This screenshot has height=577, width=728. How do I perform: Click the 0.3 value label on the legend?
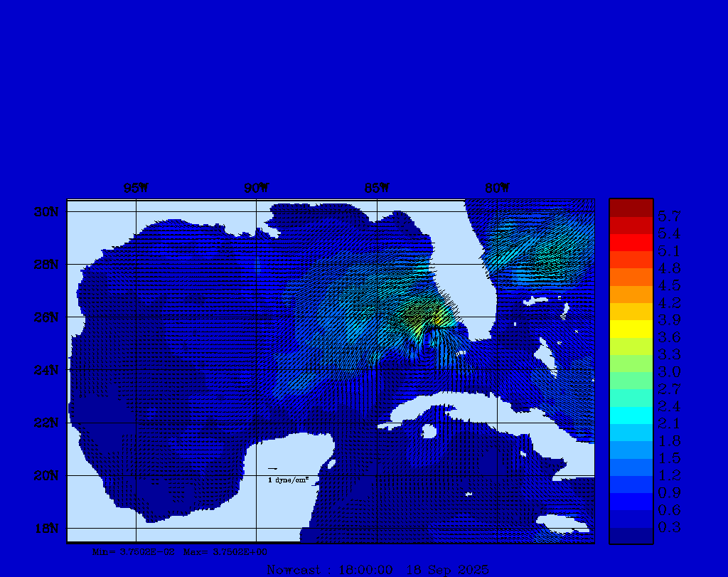[668, 526]
